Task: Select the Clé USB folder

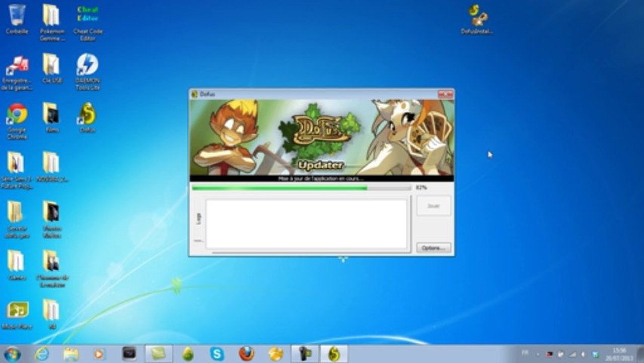Action: (x=51, y=69)
